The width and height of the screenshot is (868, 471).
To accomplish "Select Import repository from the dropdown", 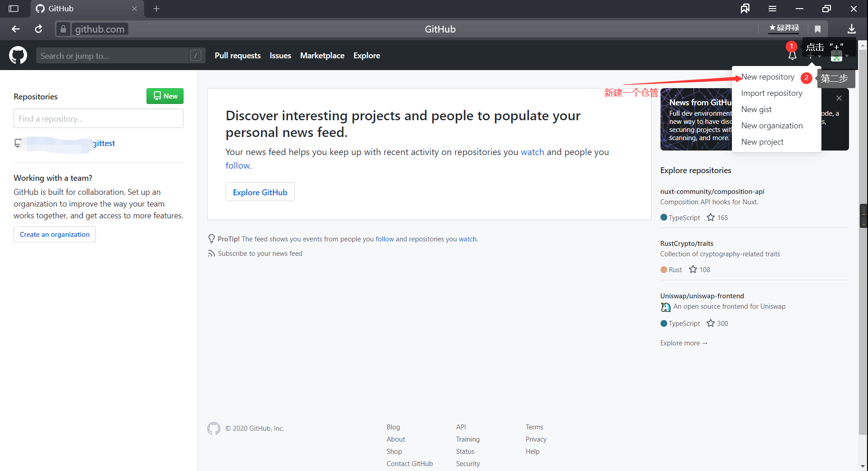I will (x=772, y=93).
